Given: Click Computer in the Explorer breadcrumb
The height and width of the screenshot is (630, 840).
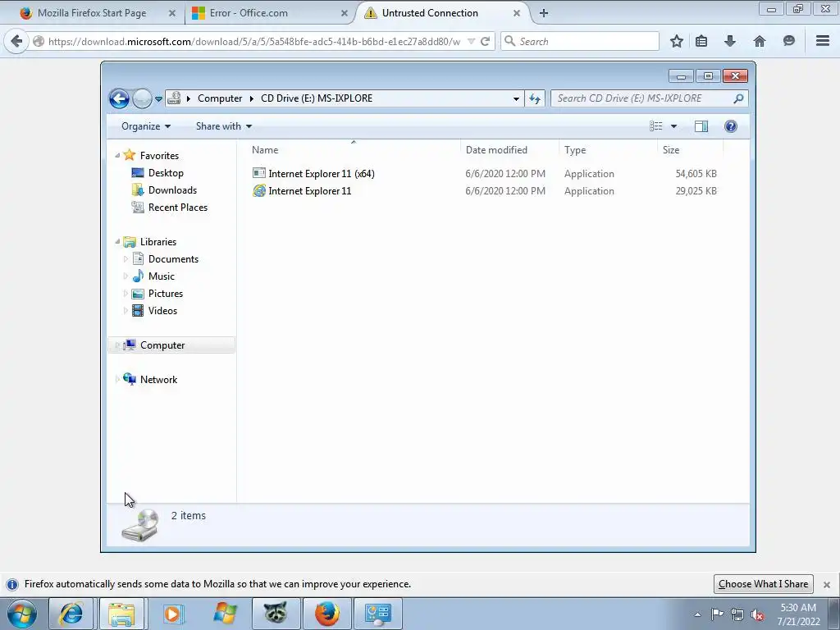Looking at the screenshot, I should coord(220,98).
